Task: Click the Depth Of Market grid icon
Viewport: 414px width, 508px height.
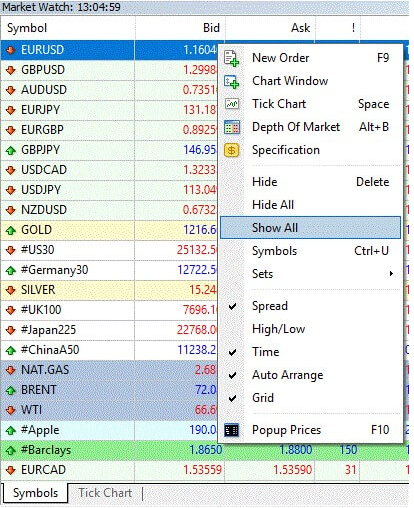Action: (231, 127)
